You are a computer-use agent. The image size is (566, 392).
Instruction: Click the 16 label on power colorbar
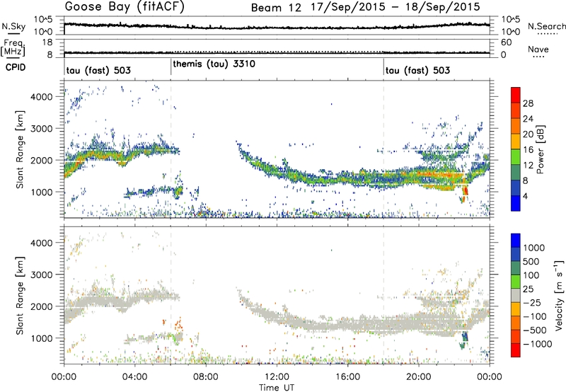click(528, 150)
